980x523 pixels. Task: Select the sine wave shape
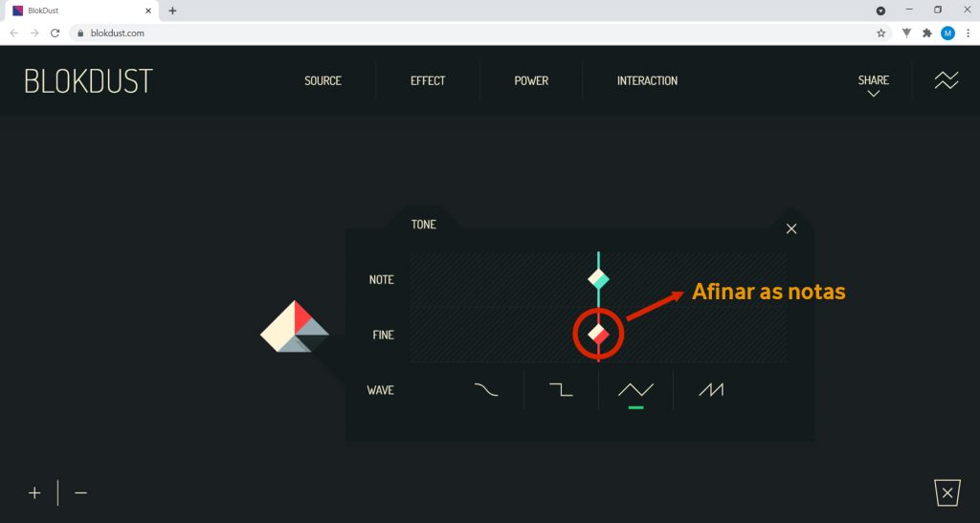point(486,390)
